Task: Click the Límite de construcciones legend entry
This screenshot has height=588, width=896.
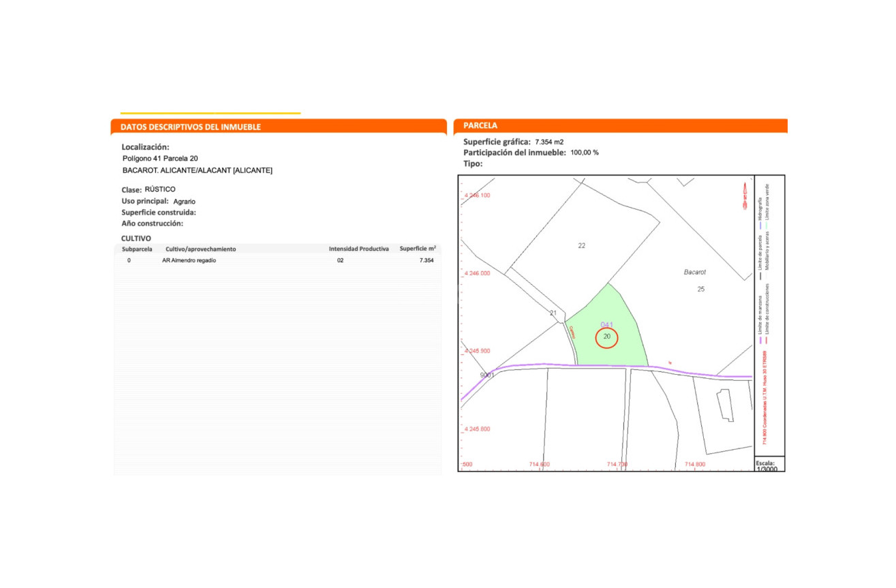Action: (x=767, y=307)
